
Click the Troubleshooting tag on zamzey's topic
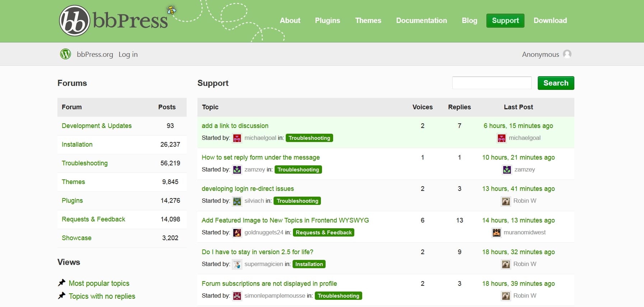[x=298, y=170]
